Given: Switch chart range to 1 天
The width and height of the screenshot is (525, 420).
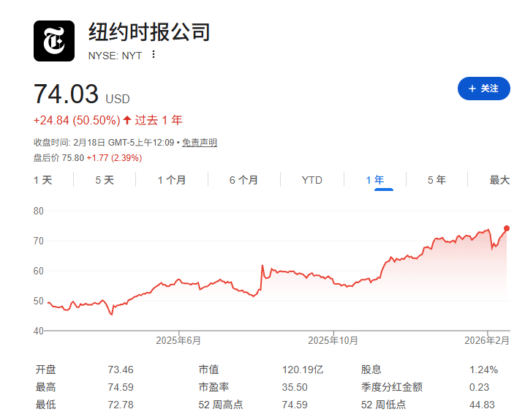Looking at the screenshot, I should click(43, 180).
